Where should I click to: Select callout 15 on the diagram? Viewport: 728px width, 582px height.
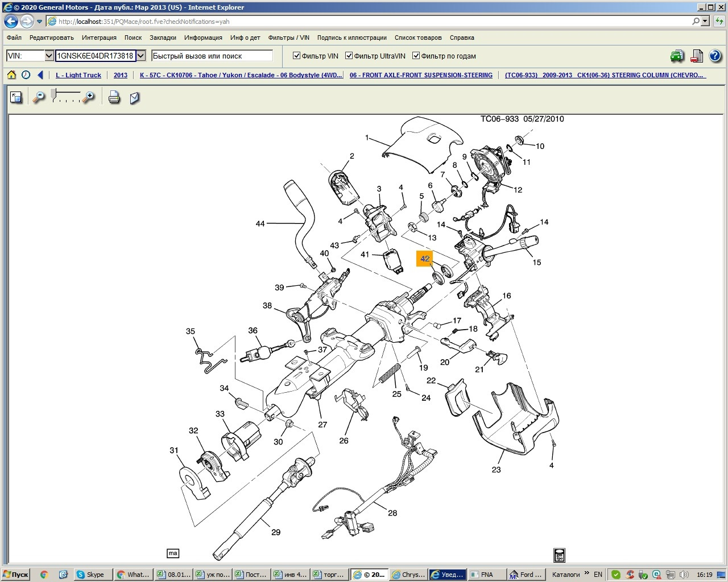click(x=537, y=262)
